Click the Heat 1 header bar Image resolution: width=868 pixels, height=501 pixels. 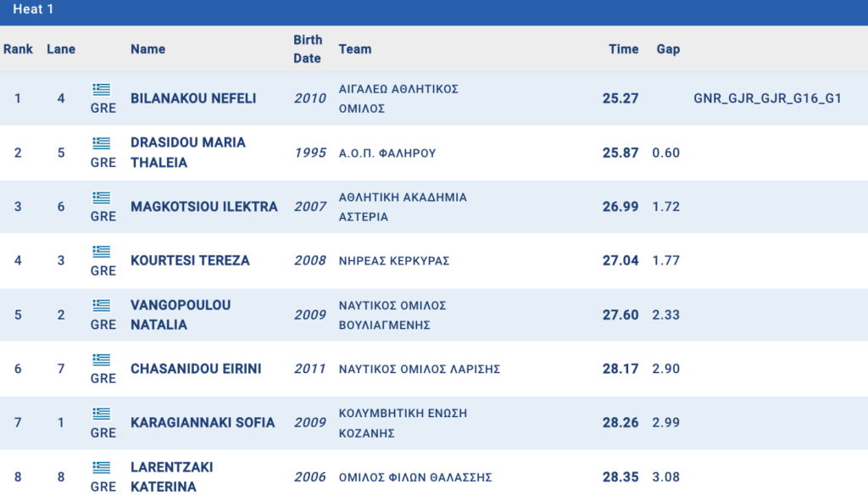pyautogui.click(x=434, y=10)
